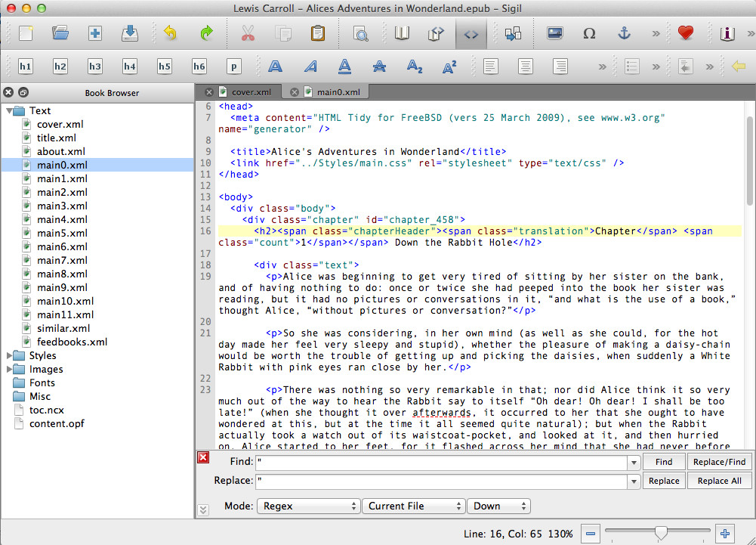Click the red heart donate icon
This screenshot has width=756, height=545.
click(x=685, y=33)
